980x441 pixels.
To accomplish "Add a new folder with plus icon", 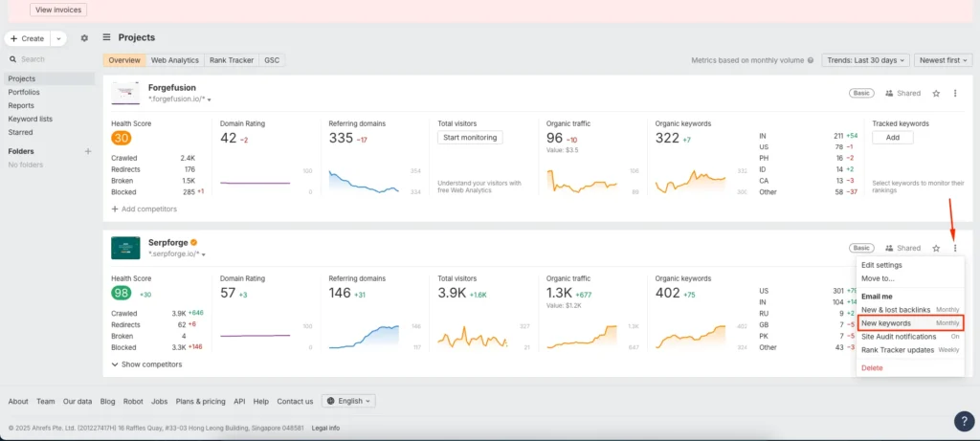I will tap(88, 151).
